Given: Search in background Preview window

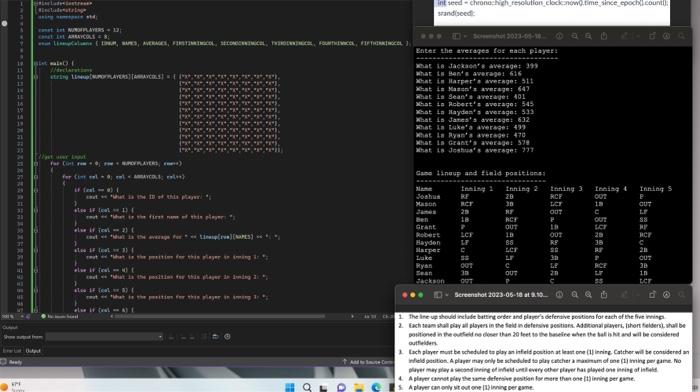Looking at the screenshot, I should coord(682,36).
